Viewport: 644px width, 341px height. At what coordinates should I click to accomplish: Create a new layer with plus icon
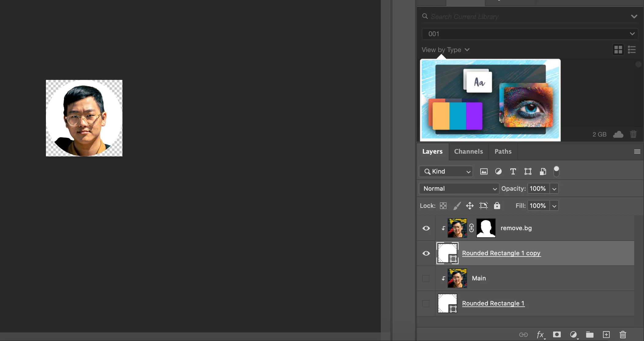(606, 335)
